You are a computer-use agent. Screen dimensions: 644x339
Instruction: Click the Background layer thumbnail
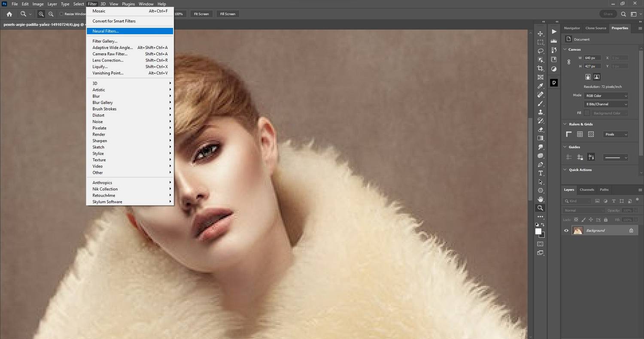577,230
